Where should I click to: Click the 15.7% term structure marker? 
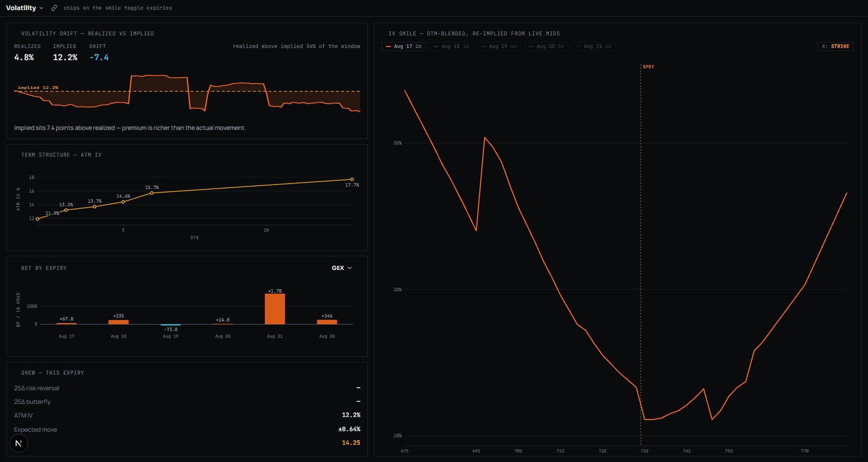point(152,193)
